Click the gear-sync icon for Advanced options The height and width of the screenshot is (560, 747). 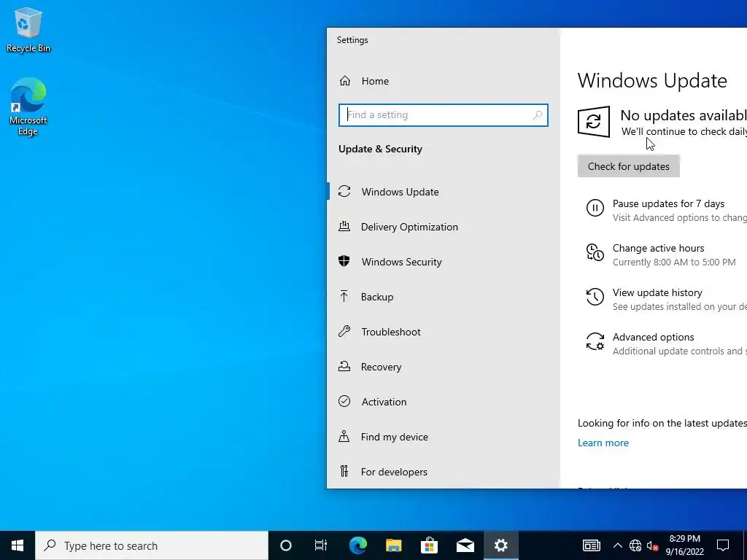[595, 341]
